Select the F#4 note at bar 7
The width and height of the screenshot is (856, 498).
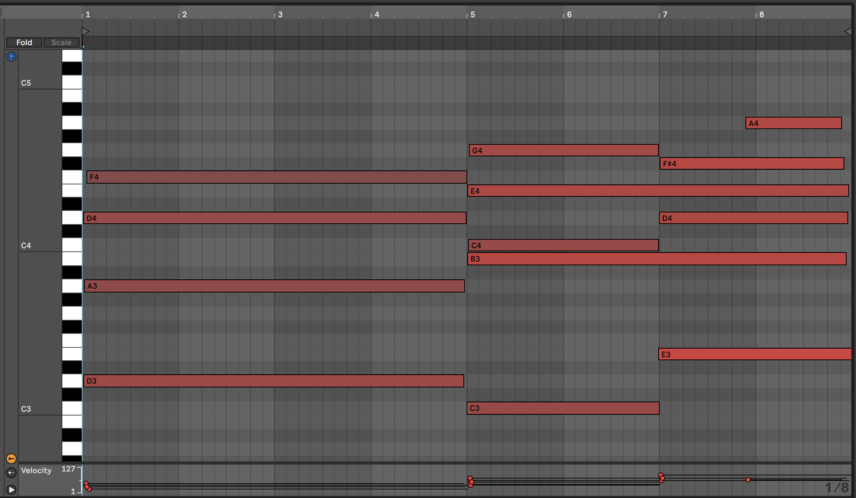(x=752, y=163)
